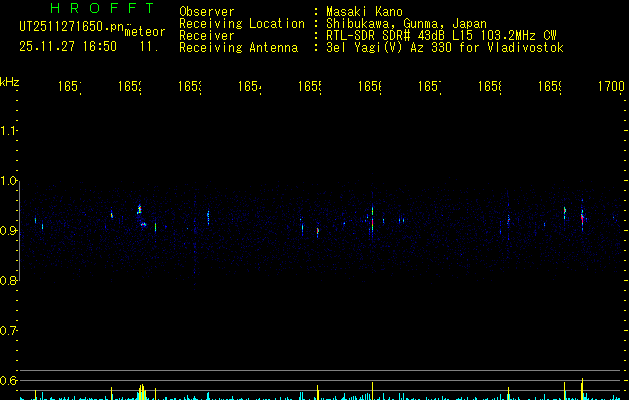Click the word meteor beside the file name
629x400 pixels.
tap(145, 32)
